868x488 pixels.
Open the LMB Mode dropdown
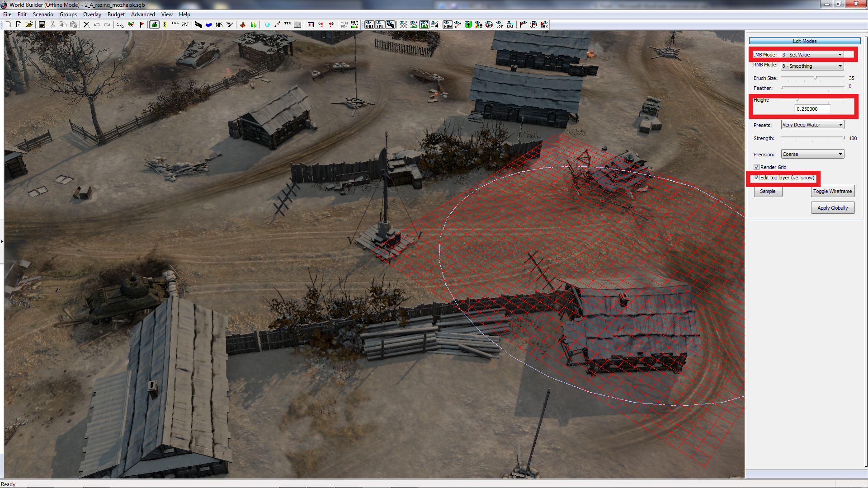pos(812,55)
